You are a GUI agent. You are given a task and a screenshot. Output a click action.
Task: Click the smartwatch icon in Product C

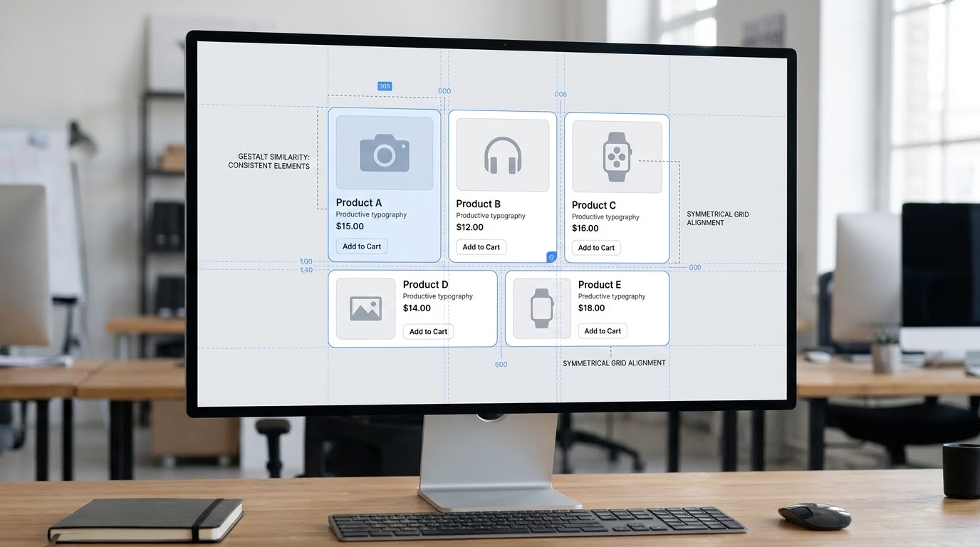pos(617,157)
